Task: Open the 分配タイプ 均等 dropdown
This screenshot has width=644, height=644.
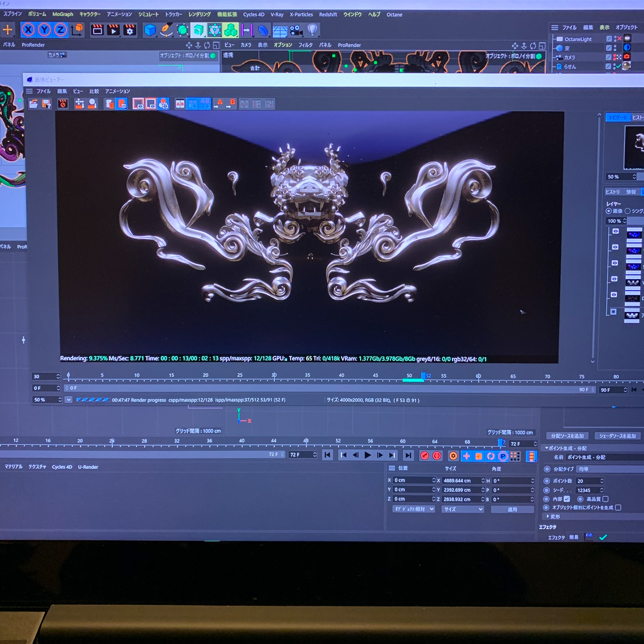Action: 610,469
